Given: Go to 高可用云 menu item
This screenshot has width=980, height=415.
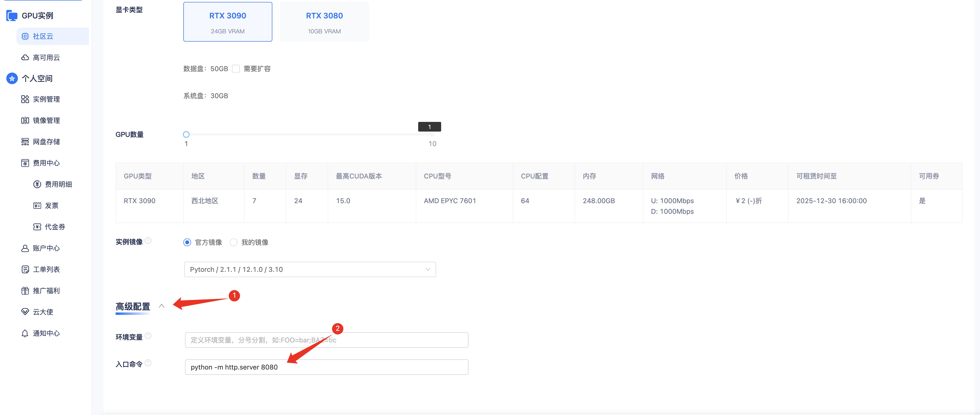Looking at the screenshot, I should click(x=46, y=58).
